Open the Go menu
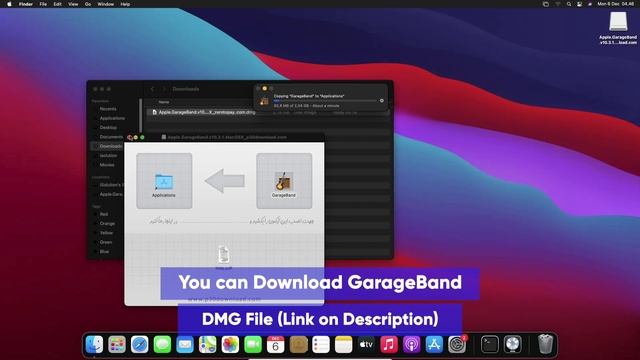The image size is (640, 360). pyautogui.click(x=88, y=4)
